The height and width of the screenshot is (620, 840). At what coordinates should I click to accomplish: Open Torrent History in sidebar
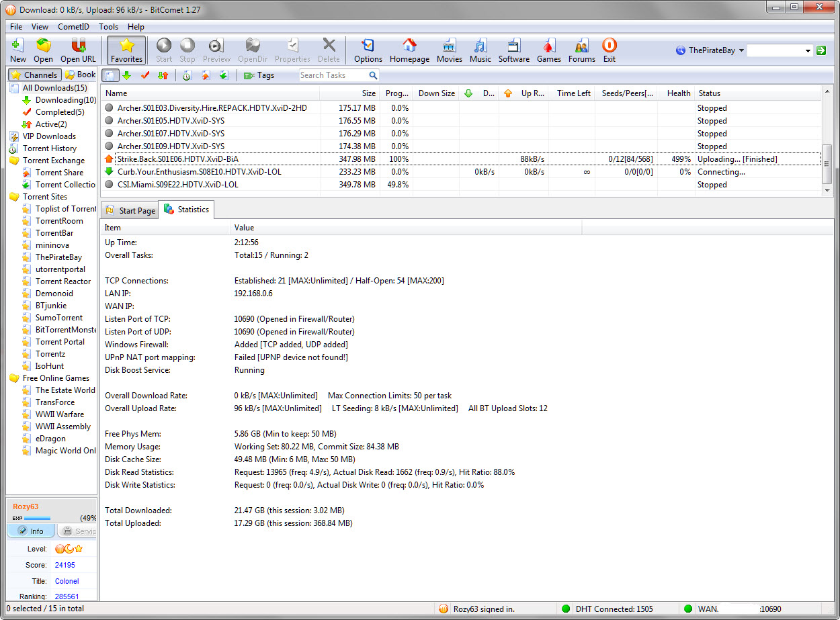43,148
